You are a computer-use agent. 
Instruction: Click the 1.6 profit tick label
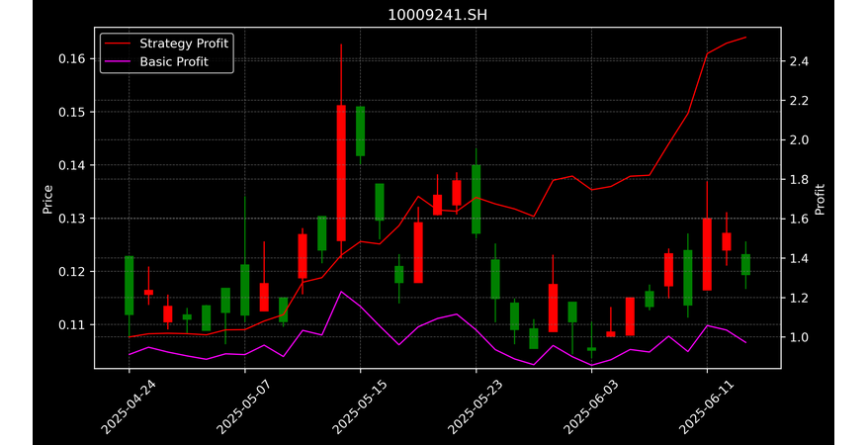point(798,219)
